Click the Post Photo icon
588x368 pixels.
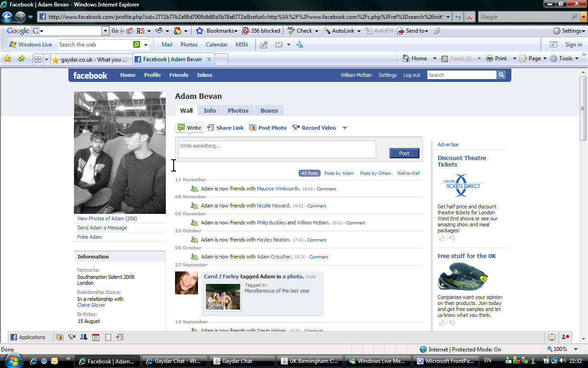point(253,127)
